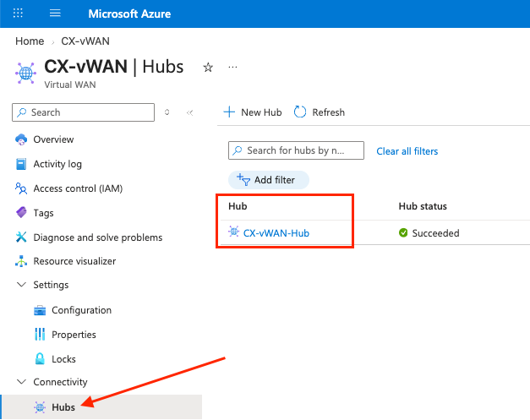Click the Microsoft Azure title
The image size is (530, 420).
129,14
